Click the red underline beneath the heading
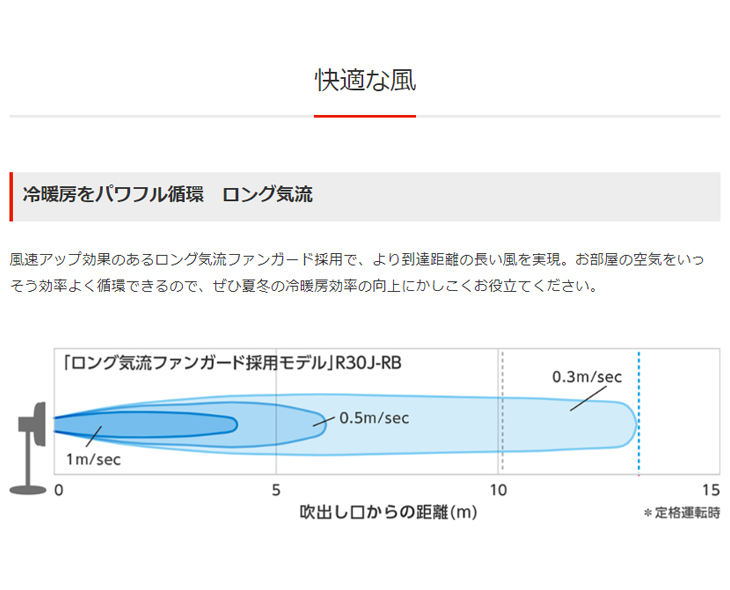Image resolution: width=730 pixels, height=590 pixels. [x=365, y=116]
